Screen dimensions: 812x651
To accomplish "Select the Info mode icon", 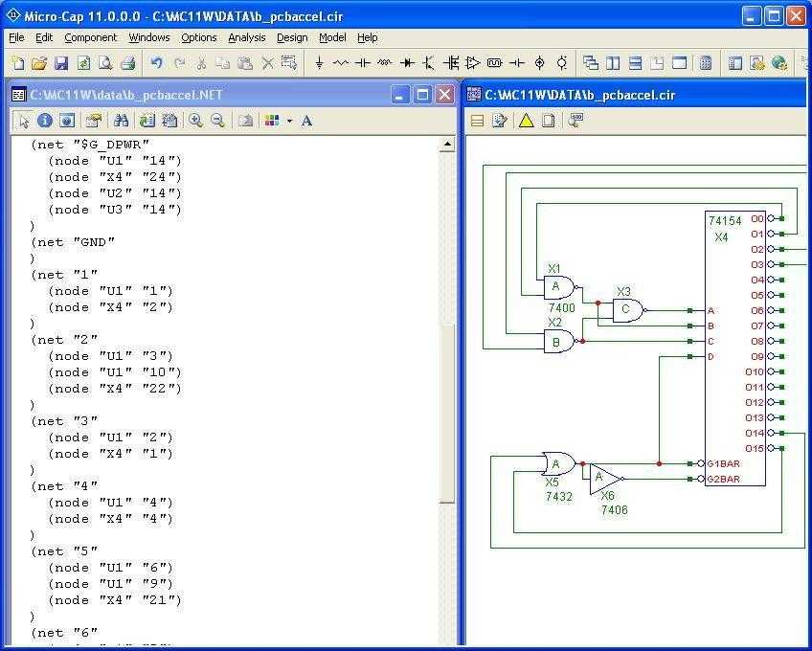I will 44,121.
